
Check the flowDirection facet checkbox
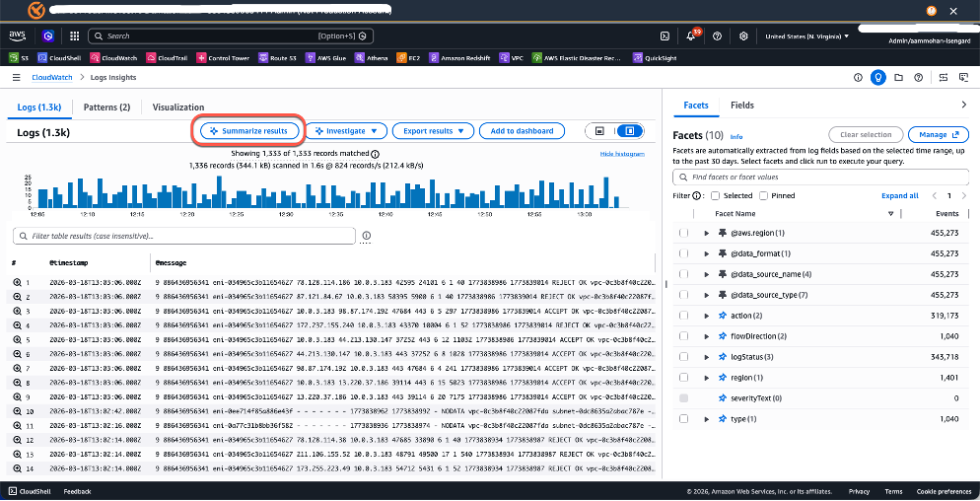pos(684,336)
